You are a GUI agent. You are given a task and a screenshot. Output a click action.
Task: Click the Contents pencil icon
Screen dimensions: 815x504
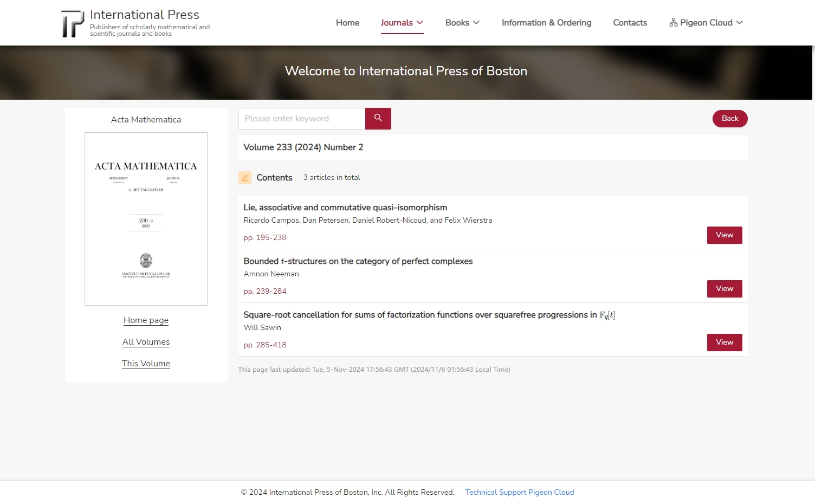245,178
